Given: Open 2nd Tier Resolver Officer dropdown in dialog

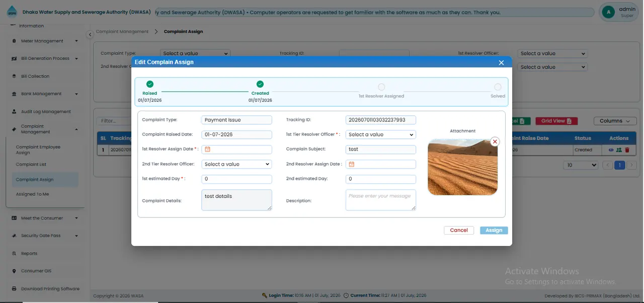Looking at the screenshot, I should pyautogui.click(x=236, y=164).
